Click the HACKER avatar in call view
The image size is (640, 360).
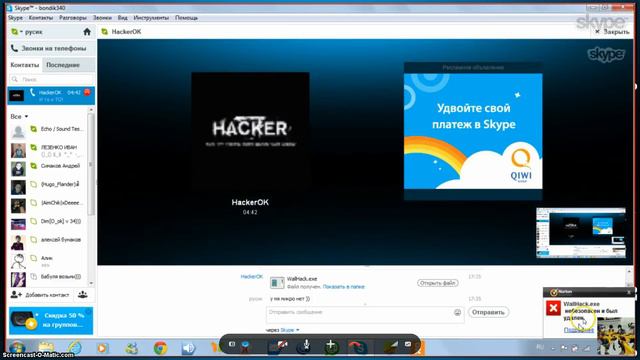pos(250,131)
